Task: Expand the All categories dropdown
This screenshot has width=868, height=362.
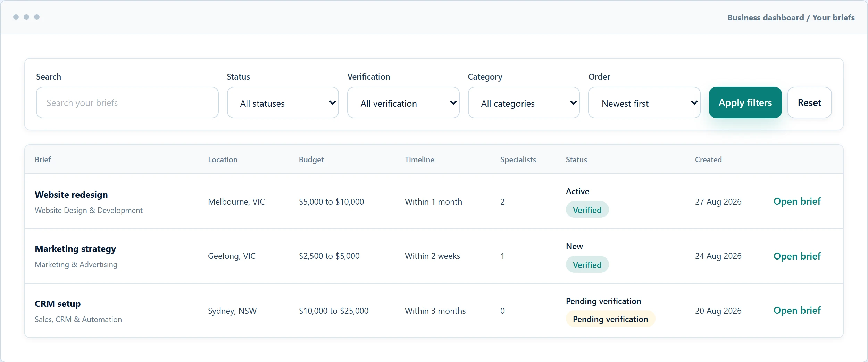Action: click(x=524, y=102)
